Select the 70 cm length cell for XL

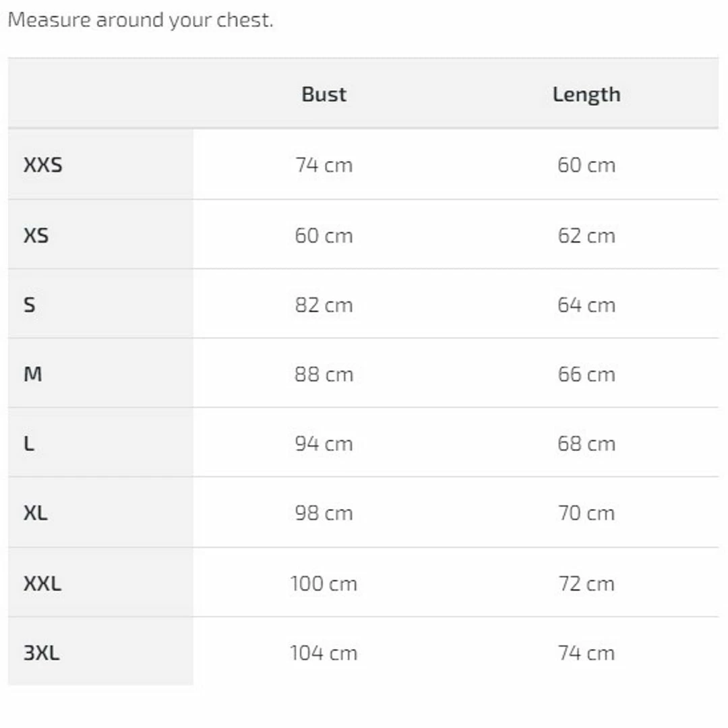tap(586, 513)
